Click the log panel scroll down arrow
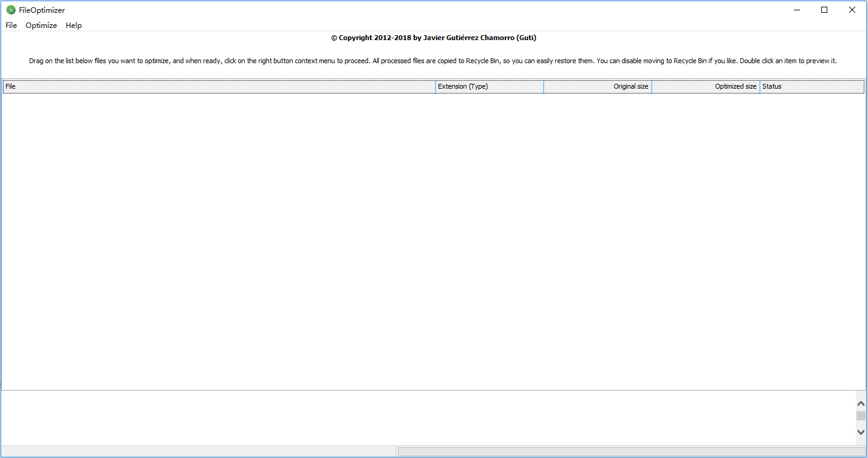868x458 pixels. pos(861,432)
